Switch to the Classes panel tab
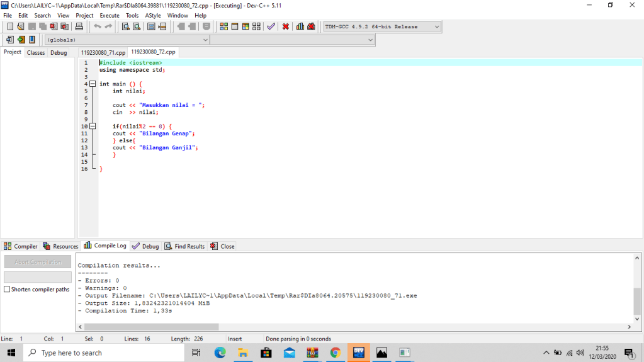This screenshot has height=362, width=644. [x=36, y=53]
